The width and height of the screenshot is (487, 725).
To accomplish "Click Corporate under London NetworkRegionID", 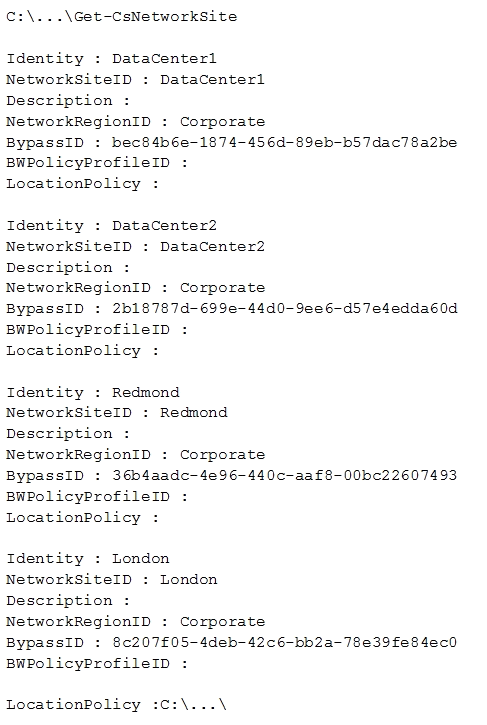I will tap(222, 621).
